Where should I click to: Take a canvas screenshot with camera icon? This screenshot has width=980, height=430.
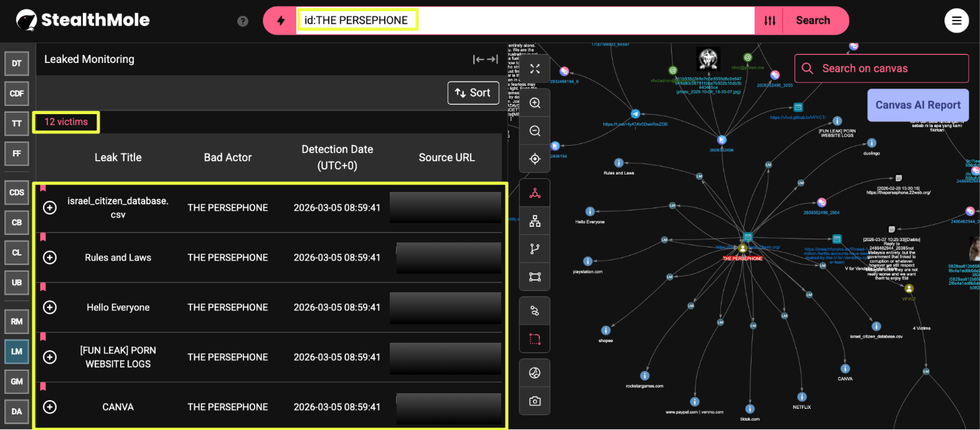(535, 401)
